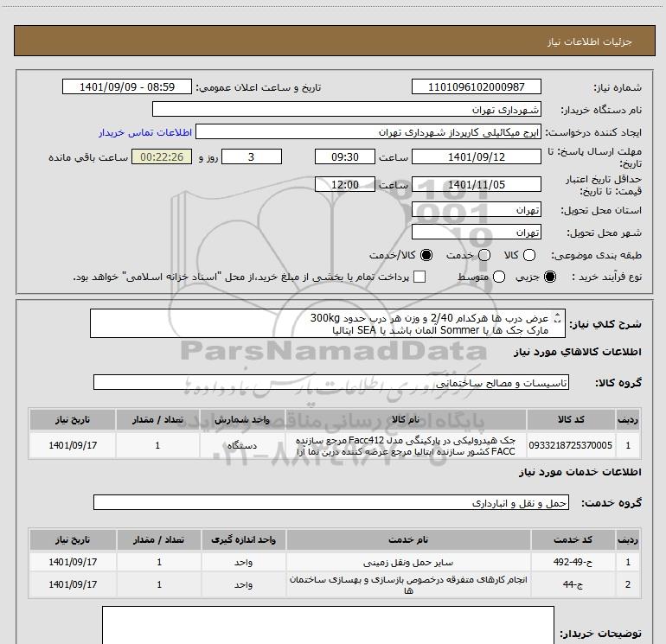Click the response deadline date 1401/09/12
Viewport: 666px width, 644px height.
click(476, 156)
